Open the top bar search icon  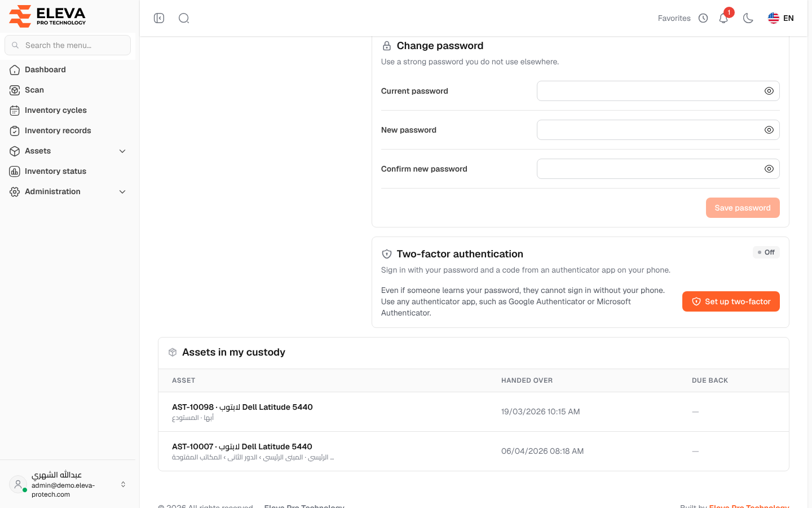click(x=184, y=18)
